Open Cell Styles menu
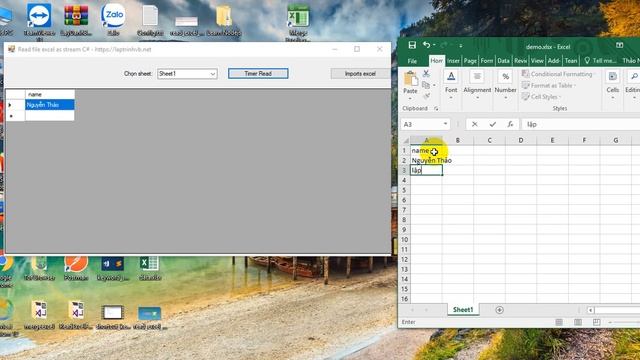 [542, 97]
